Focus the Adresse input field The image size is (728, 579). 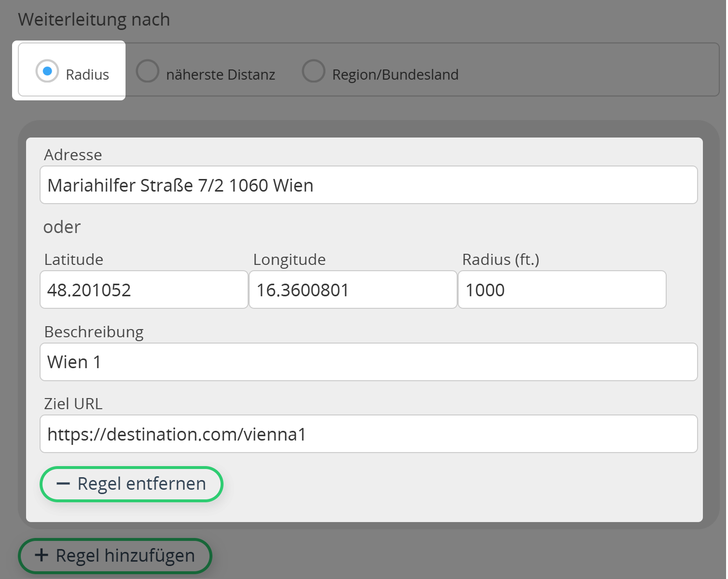click(x=368, y=185)
